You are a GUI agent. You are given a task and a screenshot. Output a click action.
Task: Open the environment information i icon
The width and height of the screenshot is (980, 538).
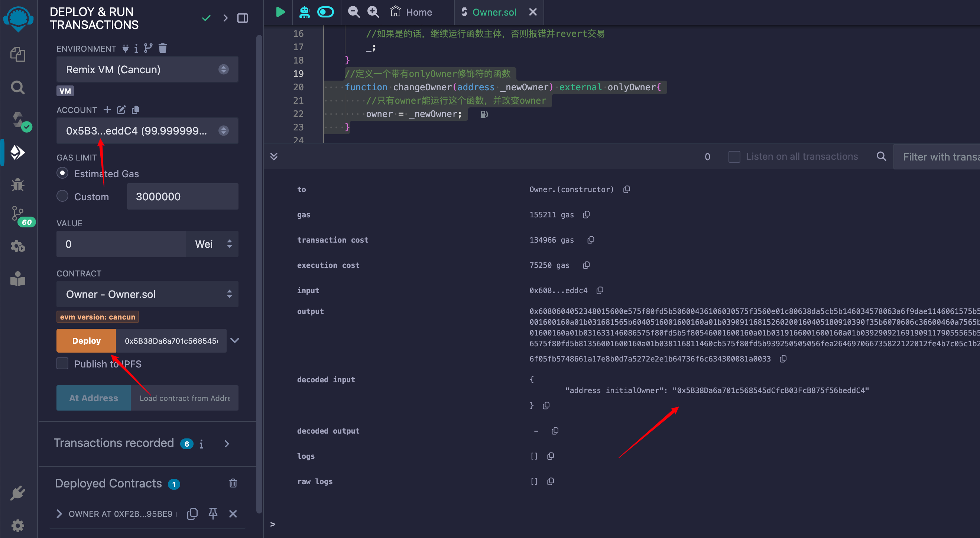(136, 48)
